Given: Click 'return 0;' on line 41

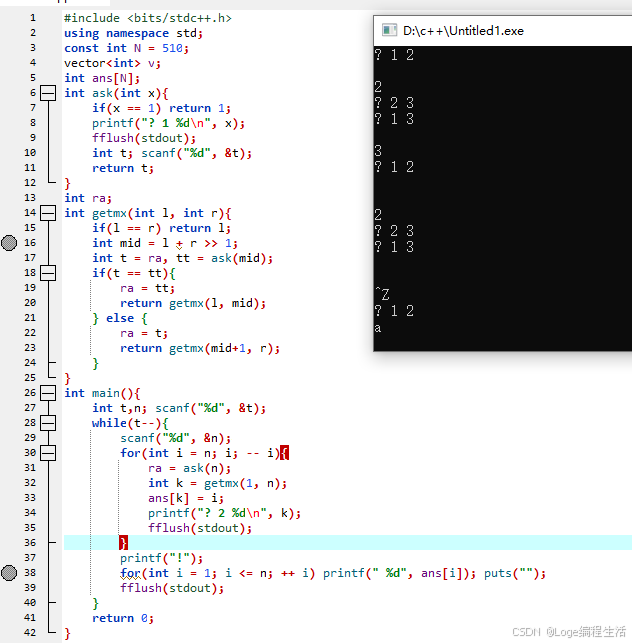Looking at the screenshot, I should pyautogui.click(x=123, y=618).
